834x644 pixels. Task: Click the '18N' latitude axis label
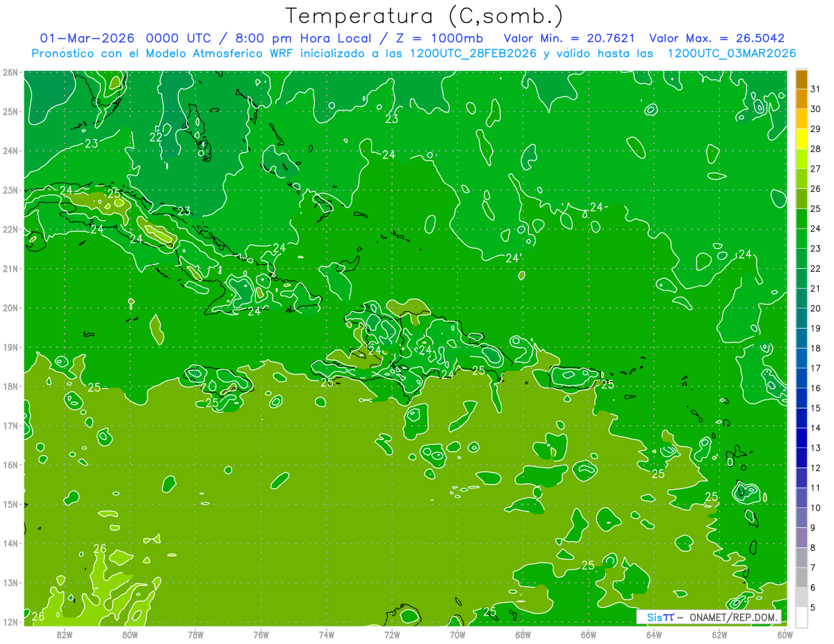[10, 386]
